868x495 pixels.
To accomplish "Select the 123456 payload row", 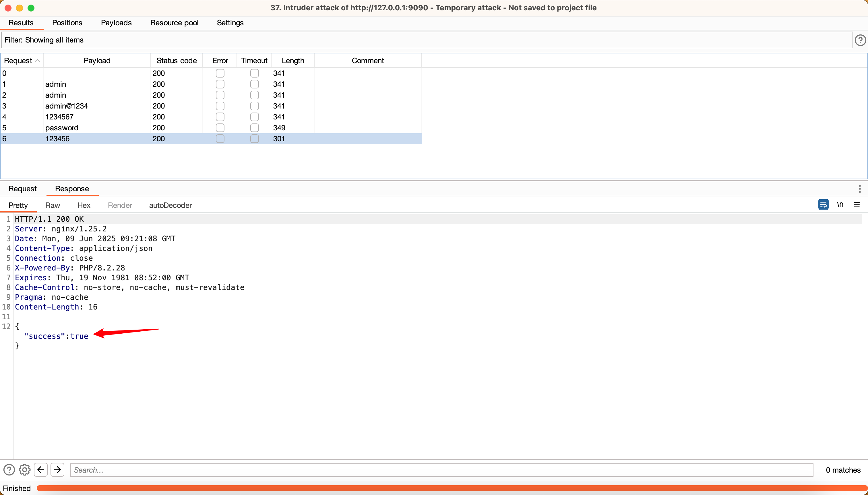I will coord(211,139).
